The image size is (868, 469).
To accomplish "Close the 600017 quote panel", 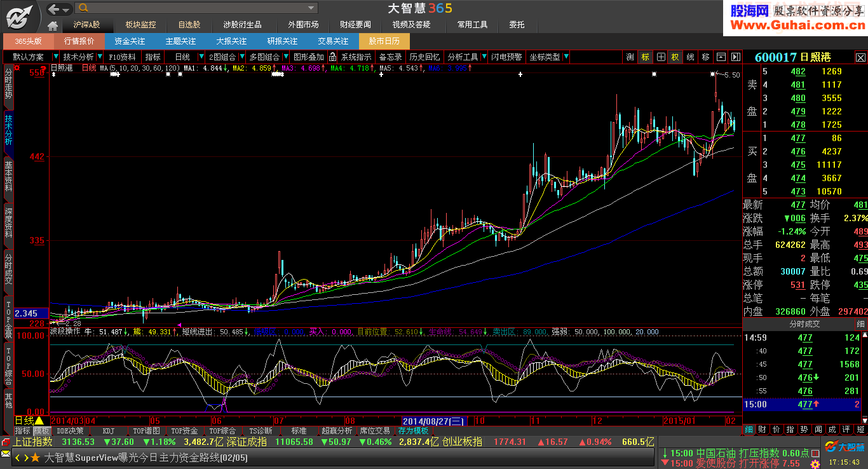I will point(860,57).
